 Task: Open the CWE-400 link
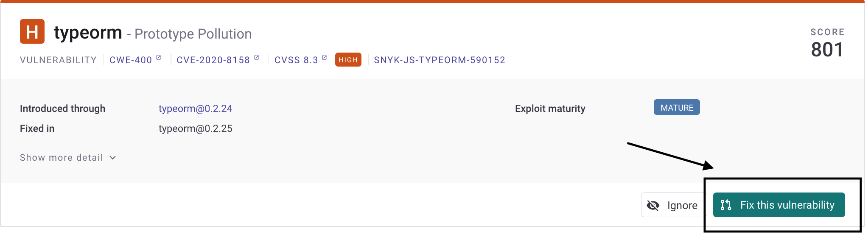point(131,60)
